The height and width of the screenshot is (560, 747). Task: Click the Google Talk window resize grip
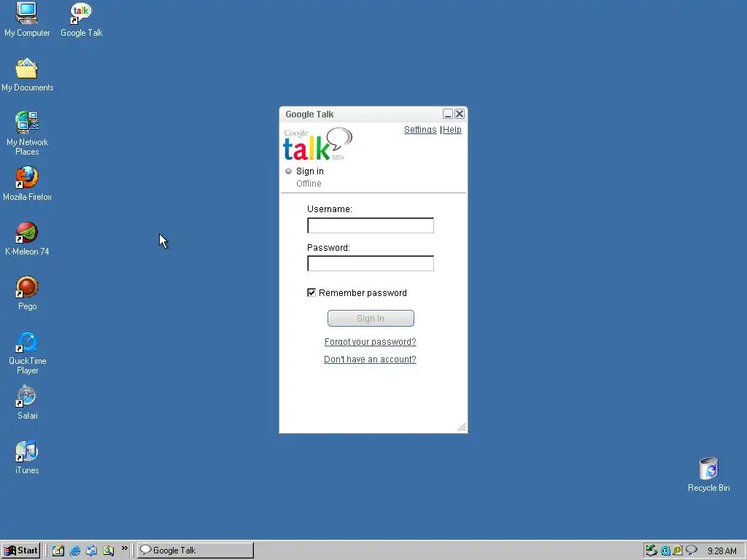(462, 427)
